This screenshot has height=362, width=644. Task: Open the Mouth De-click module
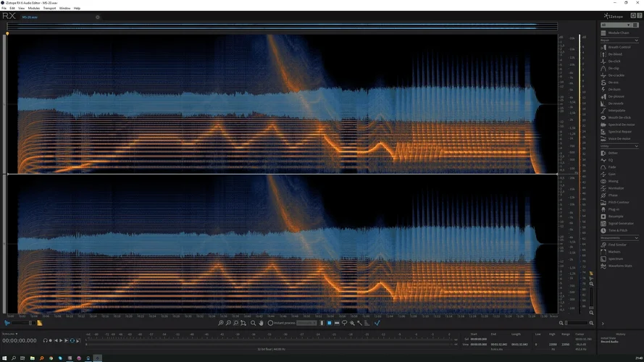click(x=619, y=117)
